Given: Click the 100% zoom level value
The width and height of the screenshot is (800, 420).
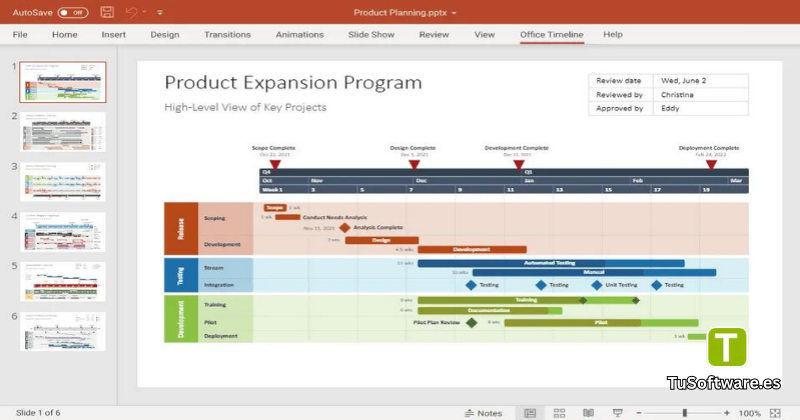Looking at the screenshot, I should pyautogui.click(x=749, y=413).
